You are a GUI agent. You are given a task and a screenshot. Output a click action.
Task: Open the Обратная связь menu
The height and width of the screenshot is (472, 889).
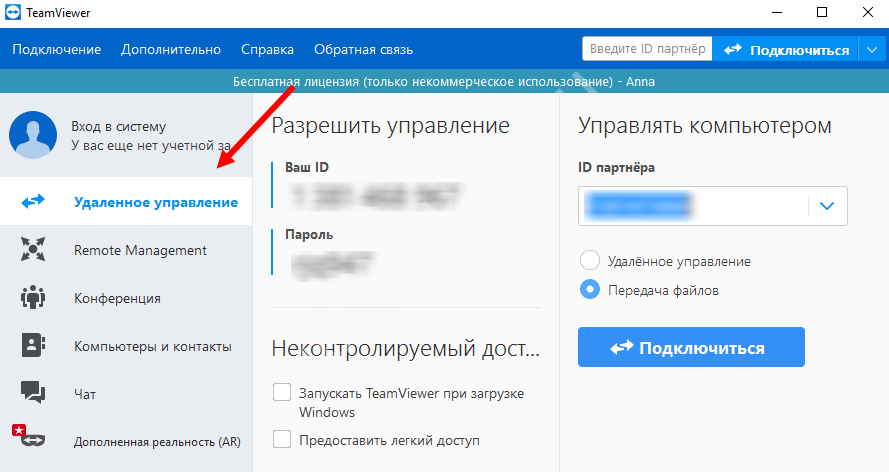[x=363, y=49]
